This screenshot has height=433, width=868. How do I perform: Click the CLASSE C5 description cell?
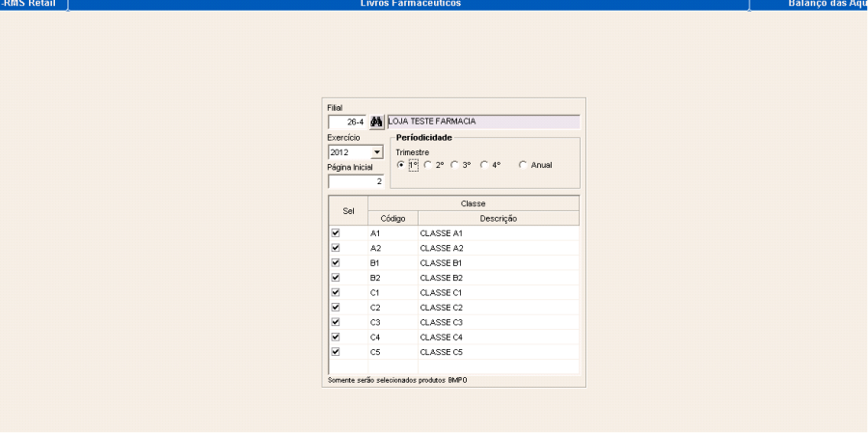click(499, 352)
